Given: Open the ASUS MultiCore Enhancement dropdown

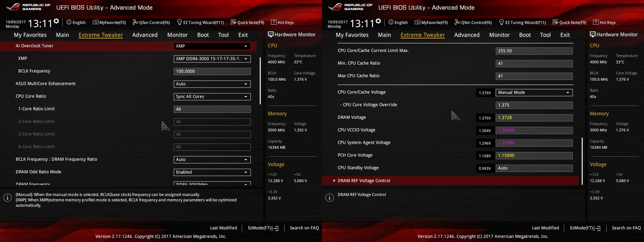Looking at the screenshot, I should point(212,84).
